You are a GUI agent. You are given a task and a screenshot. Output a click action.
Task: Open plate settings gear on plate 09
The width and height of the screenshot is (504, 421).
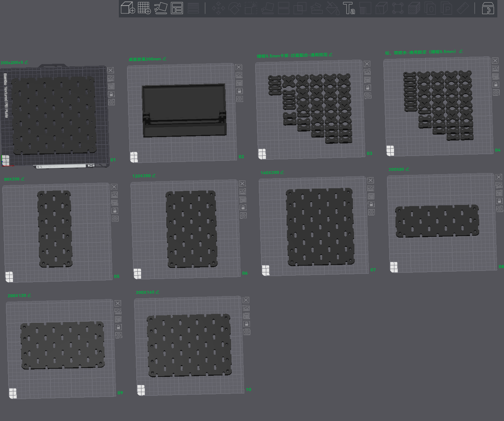pos(119,335)
